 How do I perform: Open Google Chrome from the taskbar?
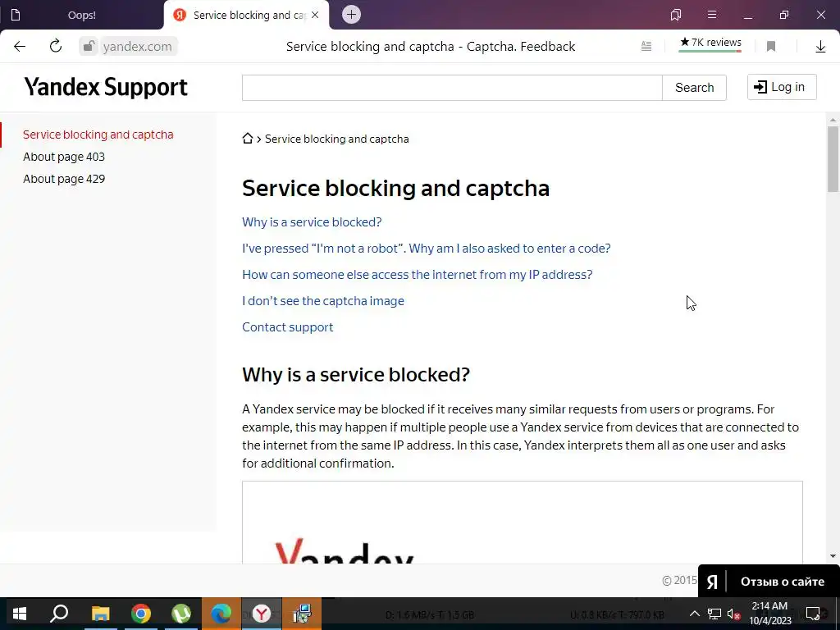coord(141,614)
